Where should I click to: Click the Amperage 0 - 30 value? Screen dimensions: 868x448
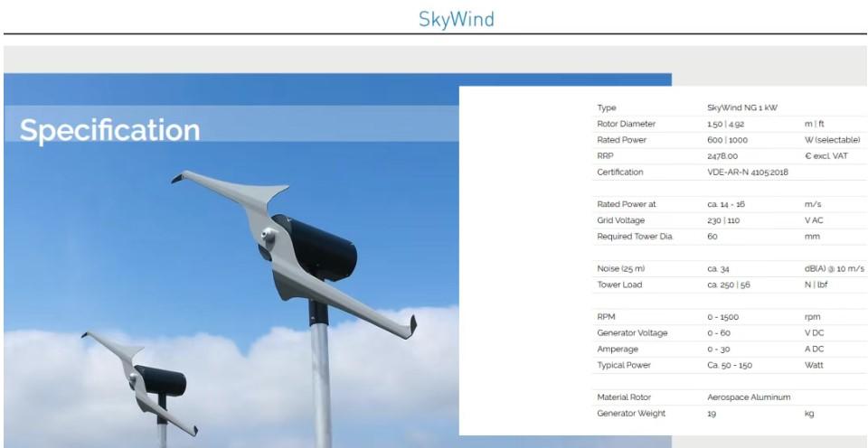[x=718, y=349]
